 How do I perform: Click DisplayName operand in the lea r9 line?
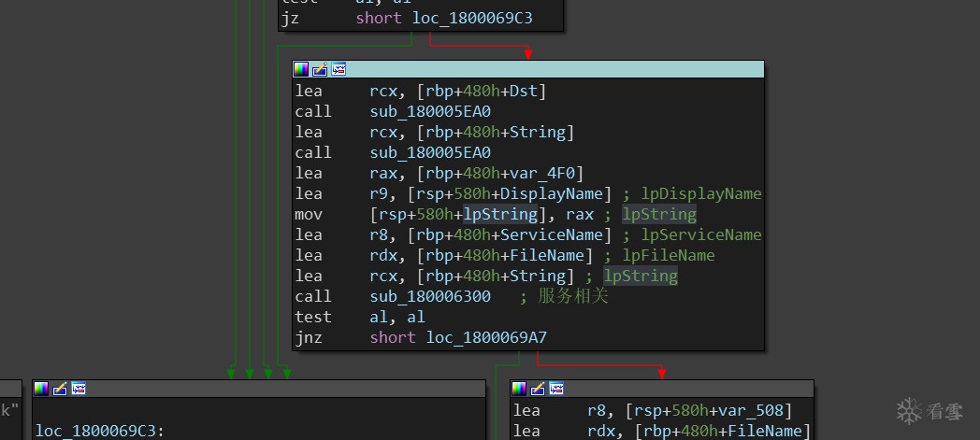coord(552,194)
